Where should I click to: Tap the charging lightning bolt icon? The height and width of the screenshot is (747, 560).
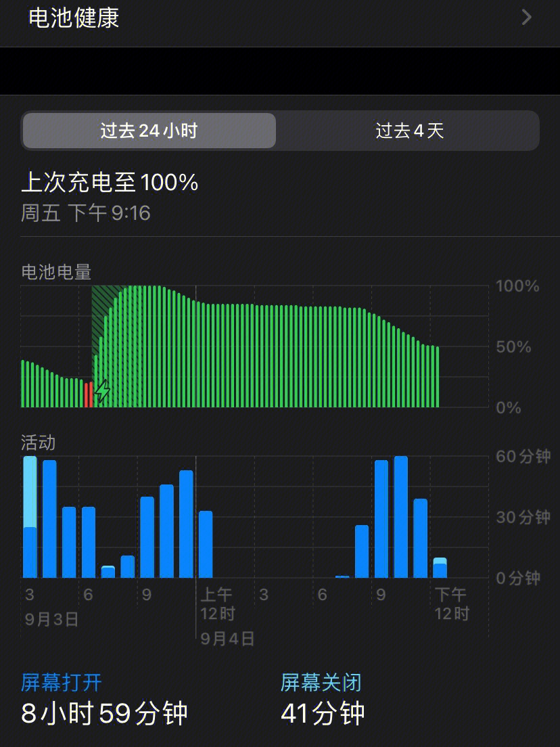[x=102, y=390]
